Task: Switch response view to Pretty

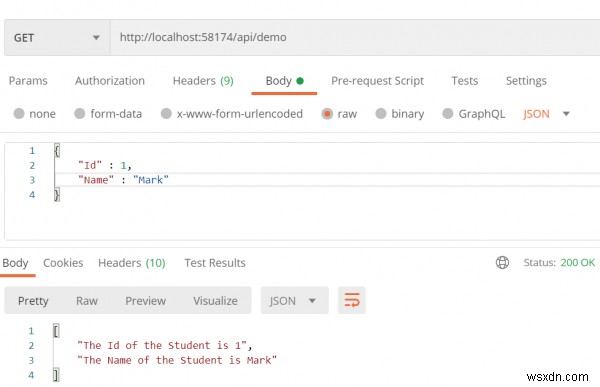Action: click(33, 301)
